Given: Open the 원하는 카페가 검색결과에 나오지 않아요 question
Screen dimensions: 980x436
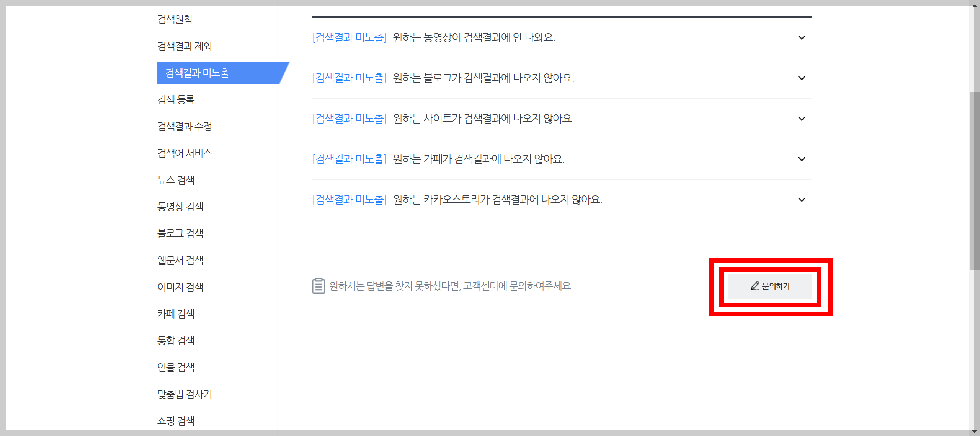Looking at the screenshot, I should tap(479, 159).
